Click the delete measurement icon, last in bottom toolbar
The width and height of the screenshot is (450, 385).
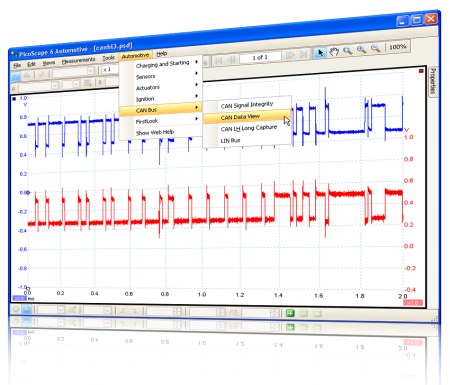point(317,314)
